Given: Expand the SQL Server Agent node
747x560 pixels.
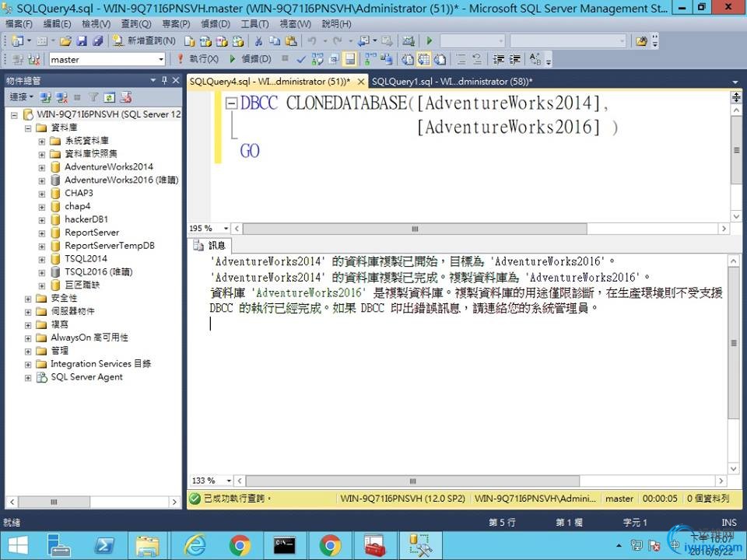Looking at the screenshot, I should (x=28, y=378).
